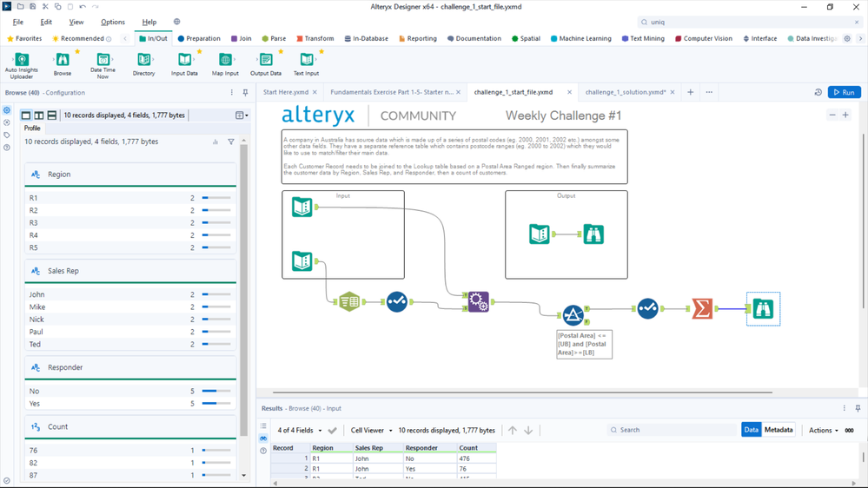The height and width of the screenshot is (488, 868).
Task: Pin the Configuration panel
Action: pos(245,92)
